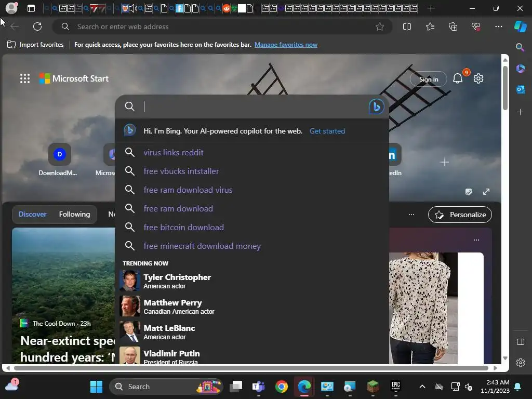This screenshot has width=532, height=399.
Task: Open the Microsoft Start page settings gear
Action: pyautogui.click(x=478, y=78)
